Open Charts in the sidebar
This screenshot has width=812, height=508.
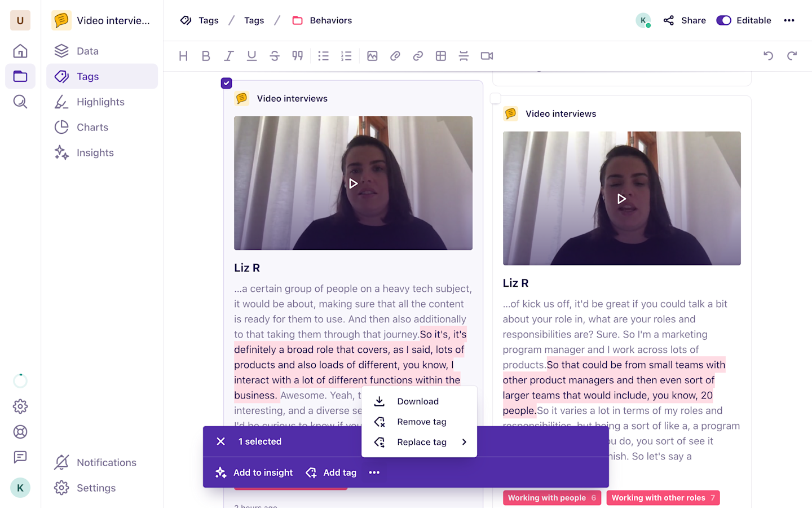(102, 127)
